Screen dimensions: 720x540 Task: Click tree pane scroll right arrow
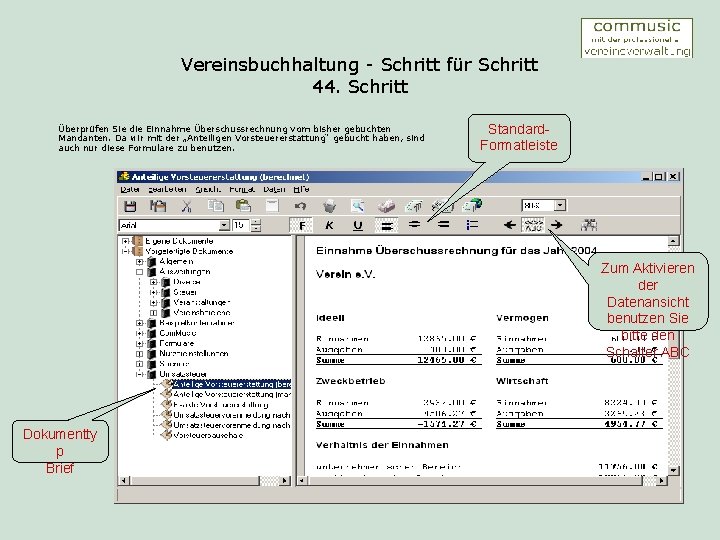tap(285, 481)
